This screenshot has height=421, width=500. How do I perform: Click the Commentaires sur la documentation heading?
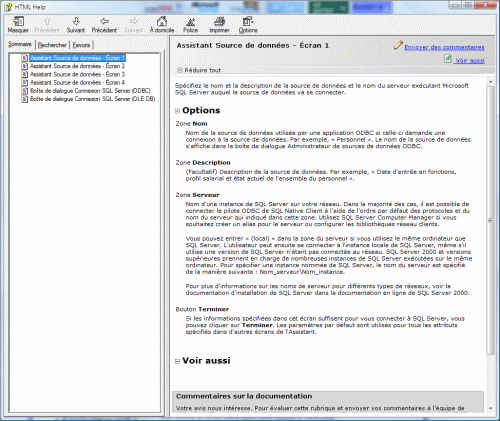[x=244, y=396]
